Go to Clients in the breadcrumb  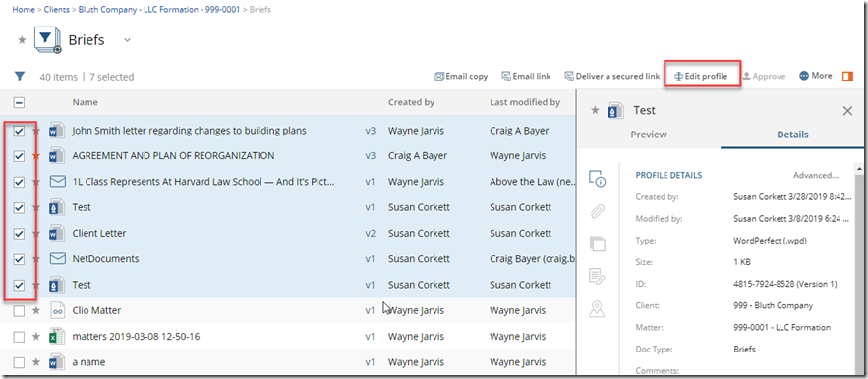pyautogui.click(x=55, y=10)
